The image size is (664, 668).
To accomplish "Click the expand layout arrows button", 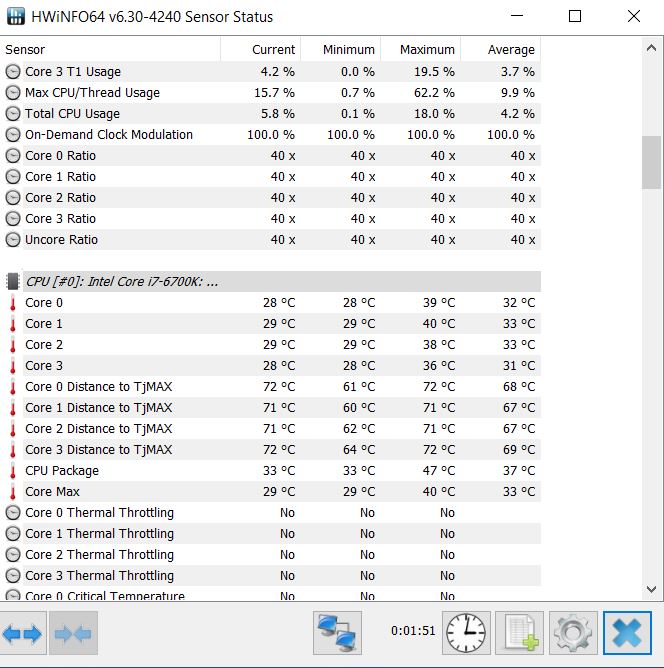I will (23, 633).
